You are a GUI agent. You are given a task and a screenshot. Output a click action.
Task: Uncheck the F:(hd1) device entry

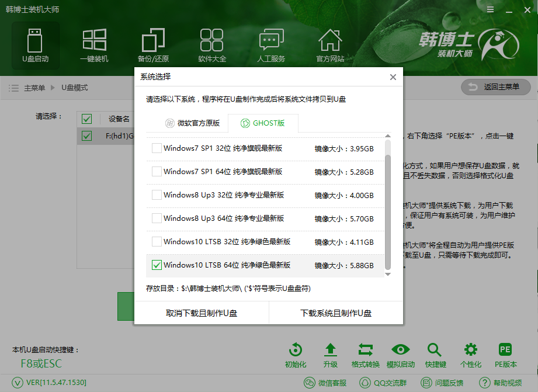pos(87,137)
